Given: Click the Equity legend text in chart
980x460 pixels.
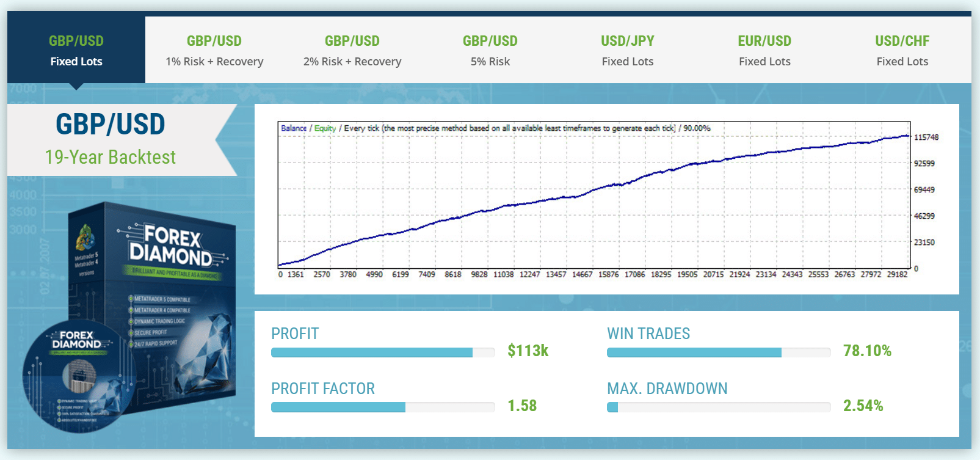Looking at the screenshot, I should 325,128.
